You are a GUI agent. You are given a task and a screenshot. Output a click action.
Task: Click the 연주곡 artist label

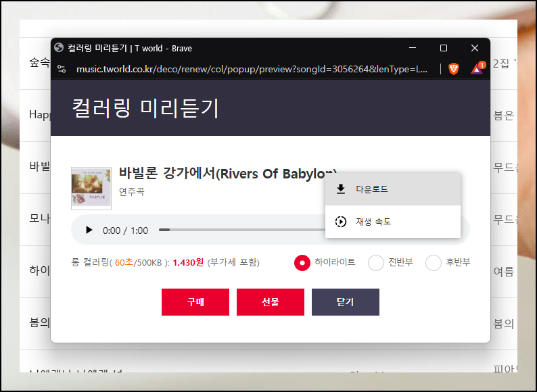[x=132, y=191]
